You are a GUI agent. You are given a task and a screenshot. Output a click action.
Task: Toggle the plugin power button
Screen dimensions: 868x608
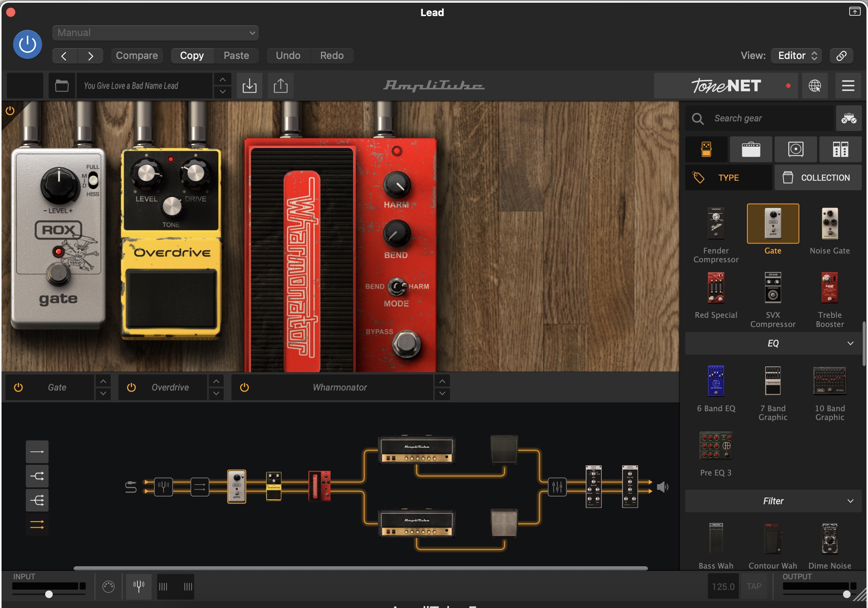(x=28, y=44)
